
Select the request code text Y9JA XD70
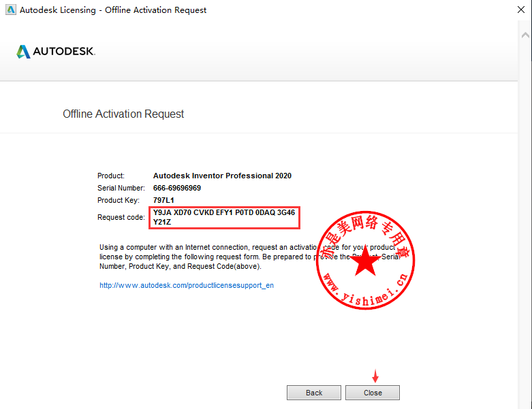[x=172, y=212]
